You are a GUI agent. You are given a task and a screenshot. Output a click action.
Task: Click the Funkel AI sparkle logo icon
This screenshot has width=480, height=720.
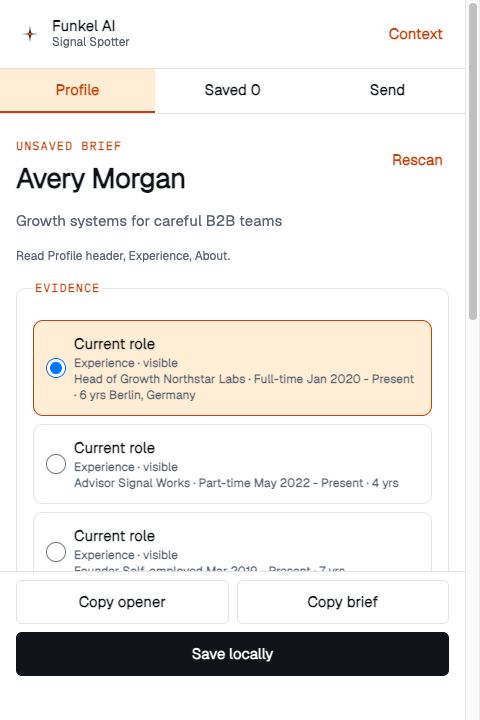(x=30, y=34)
